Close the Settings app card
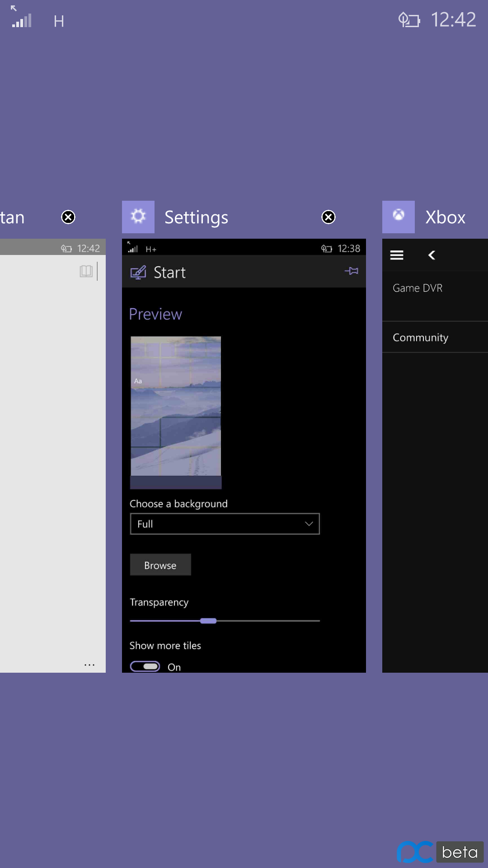Screen dimensions: 488x868 (328, 217)
